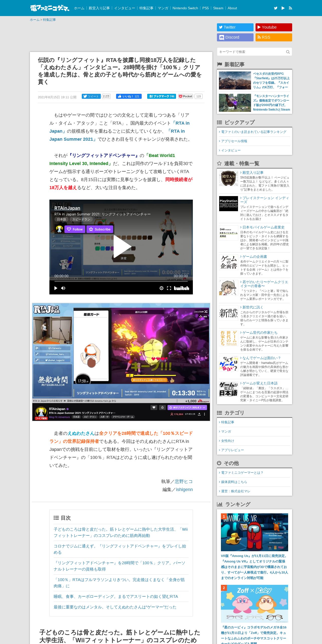Open the マンガ menu item
Image resolution: width=322 pixels, height=644 pixels.
163,8
